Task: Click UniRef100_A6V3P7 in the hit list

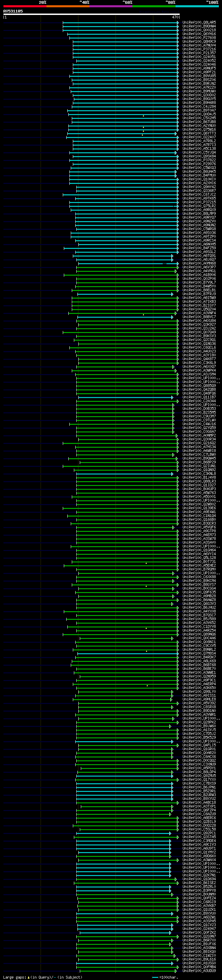Action: click(x=199, y=267)
